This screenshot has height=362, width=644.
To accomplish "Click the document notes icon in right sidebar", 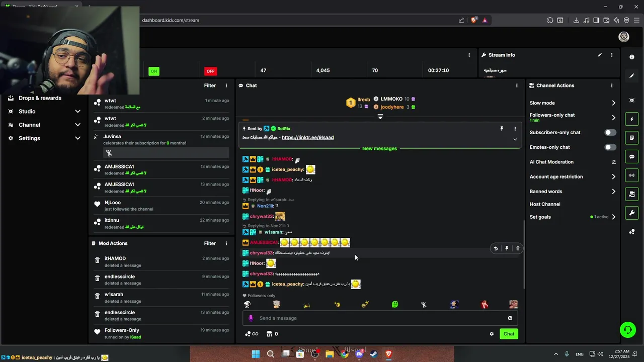I will pos(632,138).
